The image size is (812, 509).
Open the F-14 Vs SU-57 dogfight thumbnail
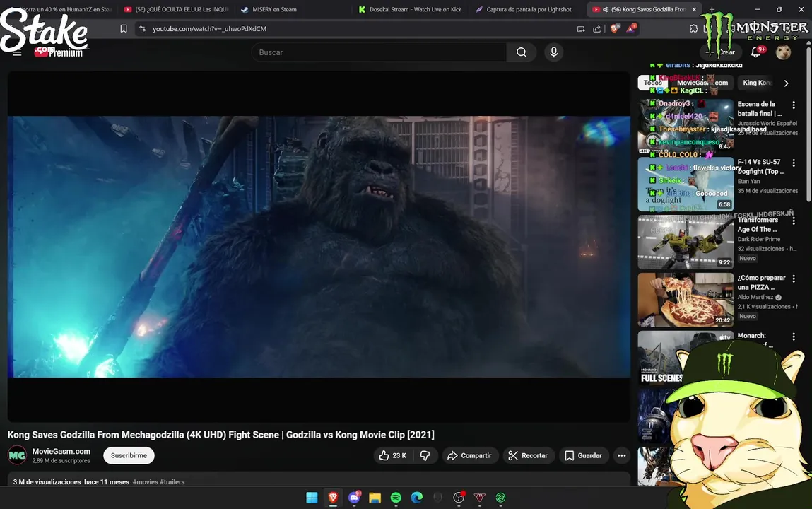(686, 185)
